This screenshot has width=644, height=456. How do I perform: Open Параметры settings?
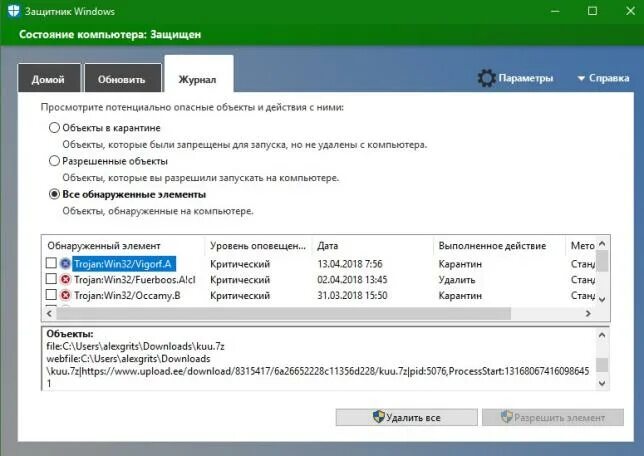point(515,78)
